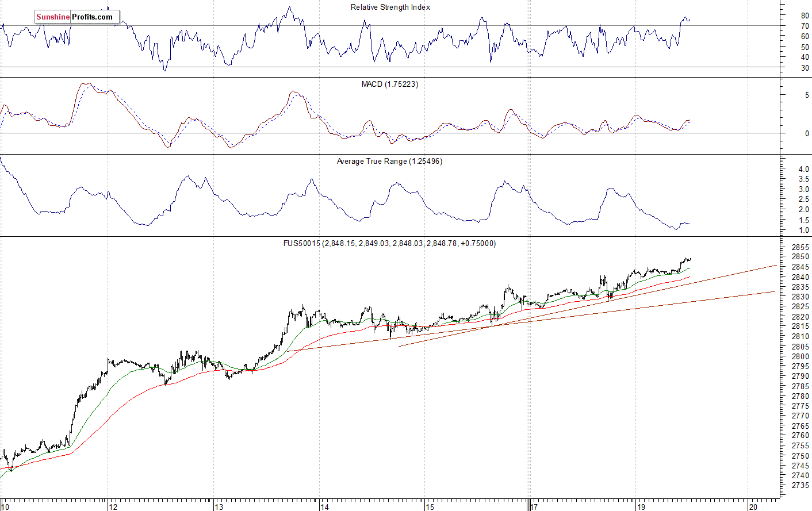The image size is (812, 511).
Task: Click the date label 15 on the time axis
Action: point(430,506)
